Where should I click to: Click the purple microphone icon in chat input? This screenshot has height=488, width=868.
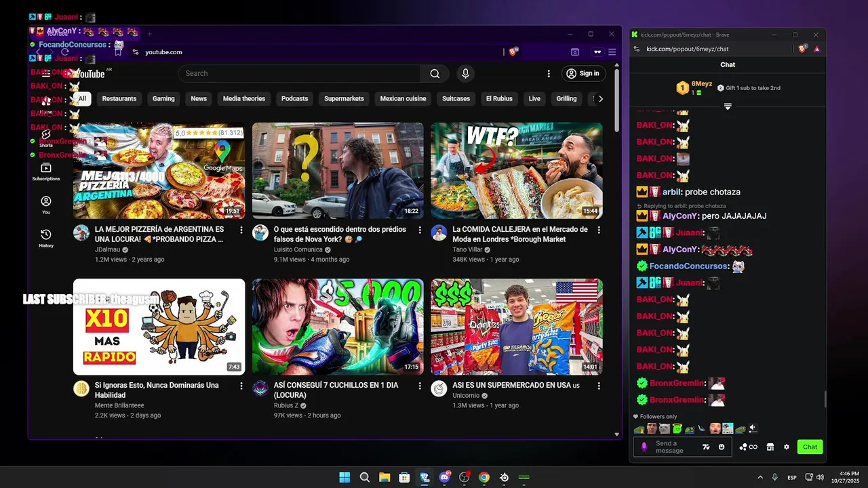(x=644, y=447)
